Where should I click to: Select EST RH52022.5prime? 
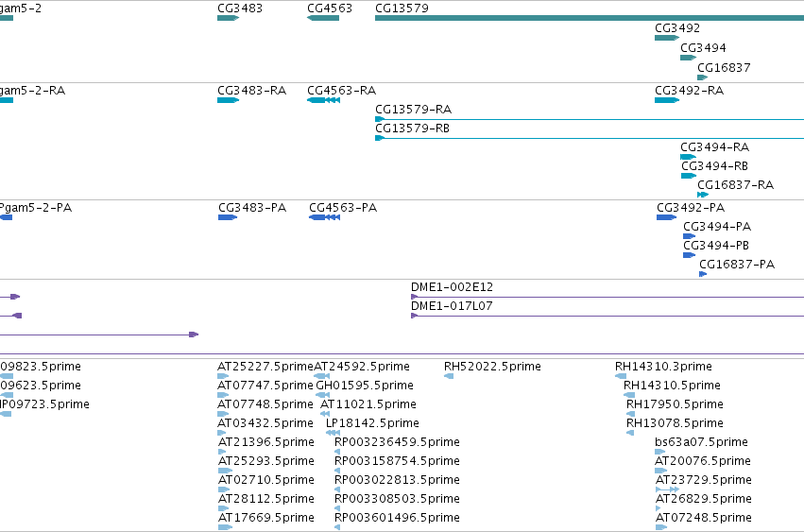(x=492, y=367)
